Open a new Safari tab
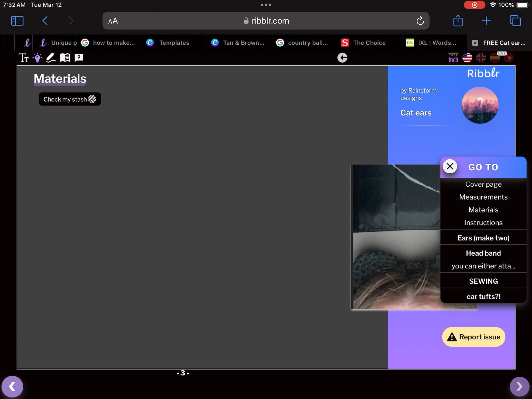Image resolution: width=532 pixels, height=399 pixels. (486, 21)
